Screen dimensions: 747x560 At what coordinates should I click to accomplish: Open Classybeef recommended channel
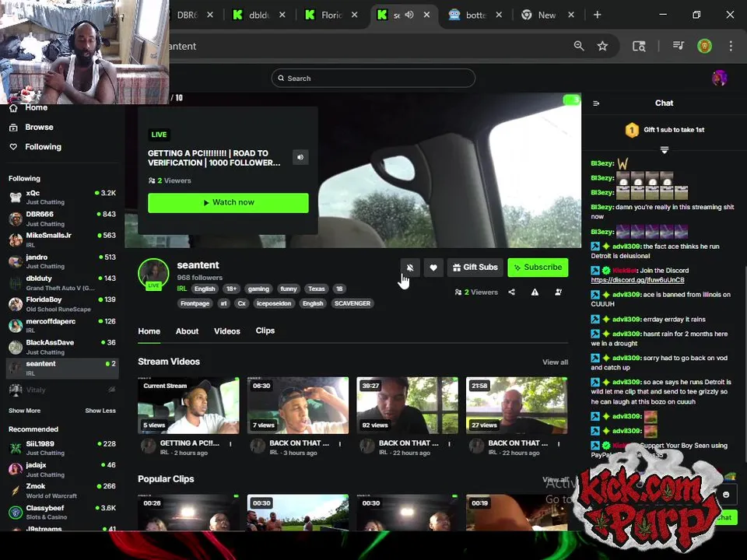coord(62,512)
